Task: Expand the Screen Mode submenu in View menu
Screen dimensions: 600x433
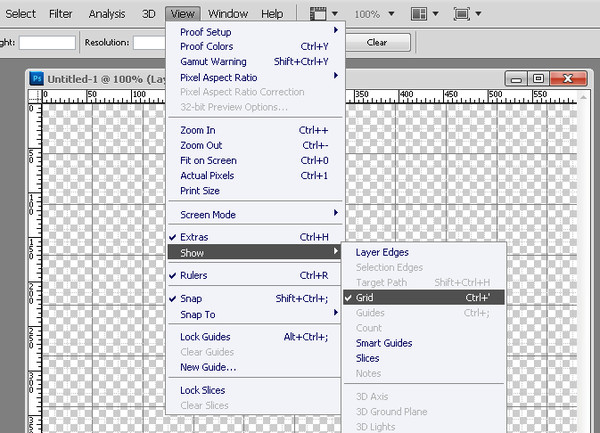Action: (x=256, y=214)
